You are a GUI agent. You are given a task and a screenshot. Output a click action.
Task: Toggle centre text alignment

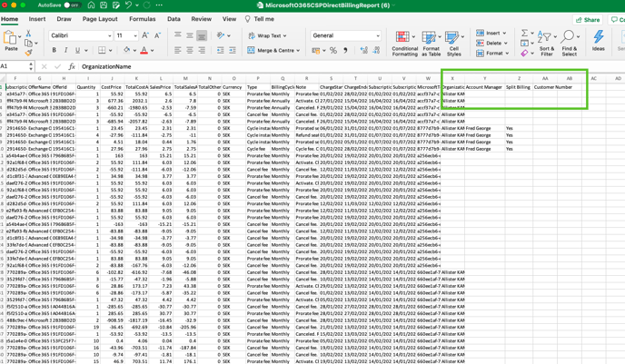190,50
